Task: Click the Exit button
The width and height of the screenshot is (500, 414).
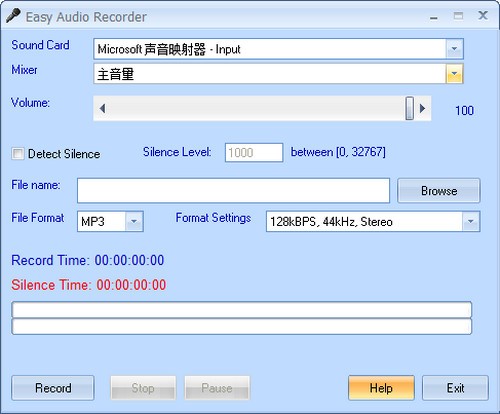Action: click(455, 388)
